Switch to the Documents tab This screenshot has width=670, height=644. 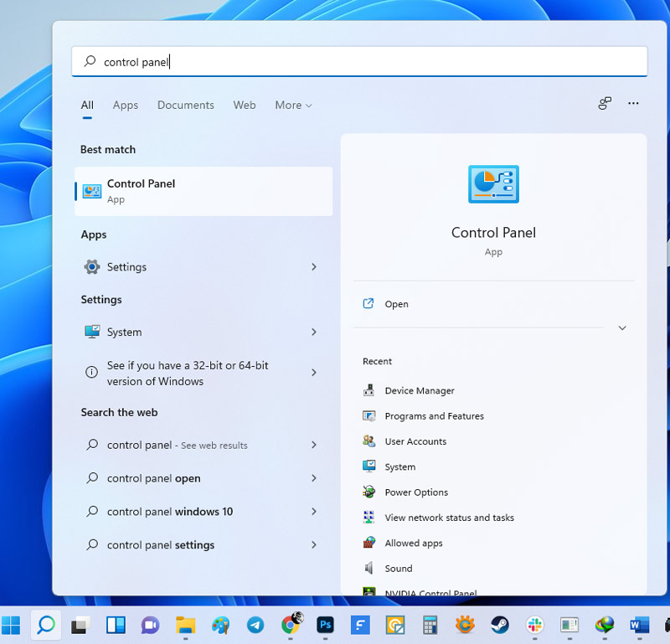pos(185,105)
